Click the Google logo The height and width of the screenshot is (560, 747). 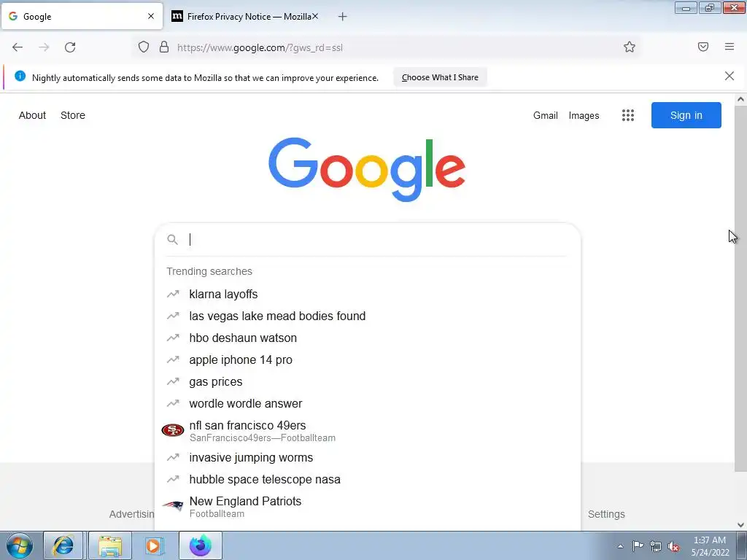tap(367, 169)
